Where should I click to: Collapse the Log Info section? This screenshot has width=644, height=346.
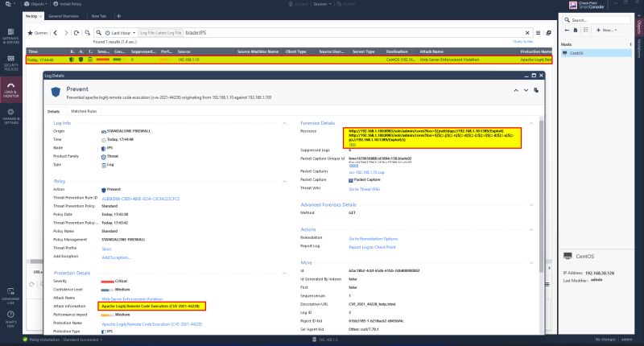tap(284, 123)
